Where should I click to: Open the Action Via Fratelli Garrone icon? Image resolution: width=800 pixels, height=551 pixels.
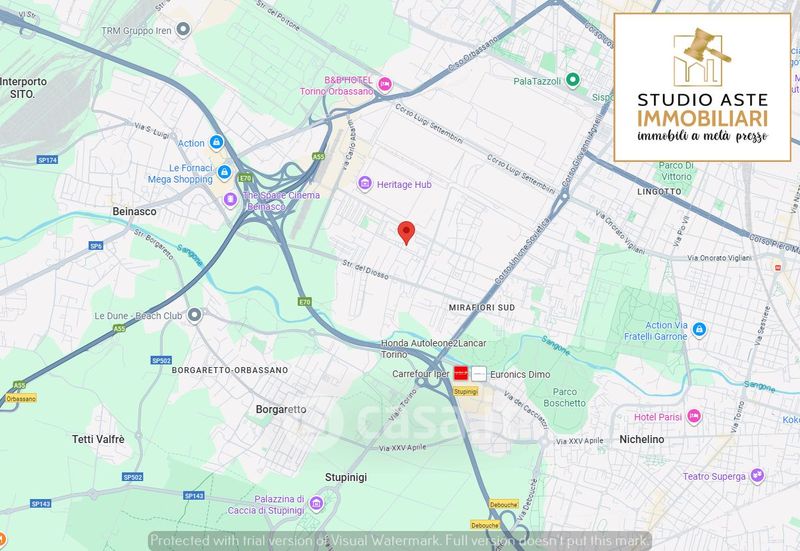699,330
